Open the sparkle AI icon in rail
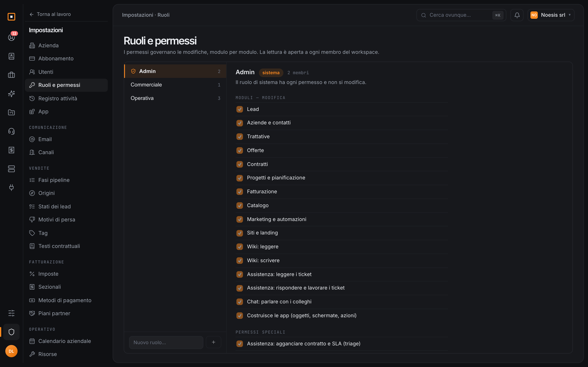 11,94
